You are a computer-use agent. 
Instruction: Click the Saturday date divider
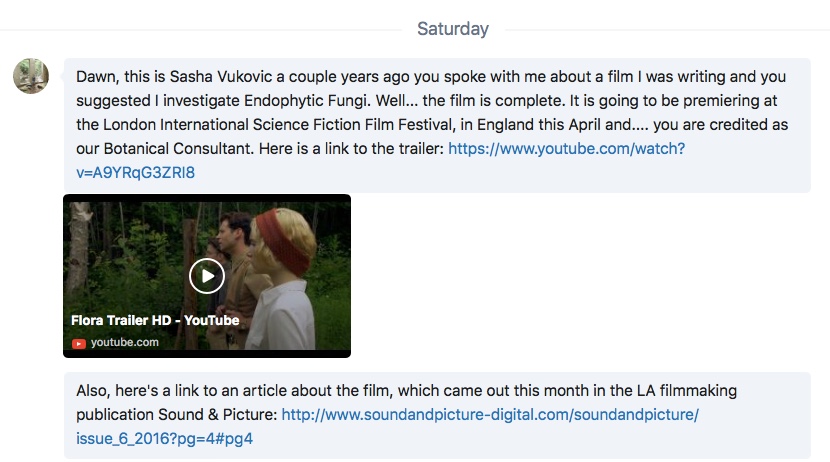[453, 29]
